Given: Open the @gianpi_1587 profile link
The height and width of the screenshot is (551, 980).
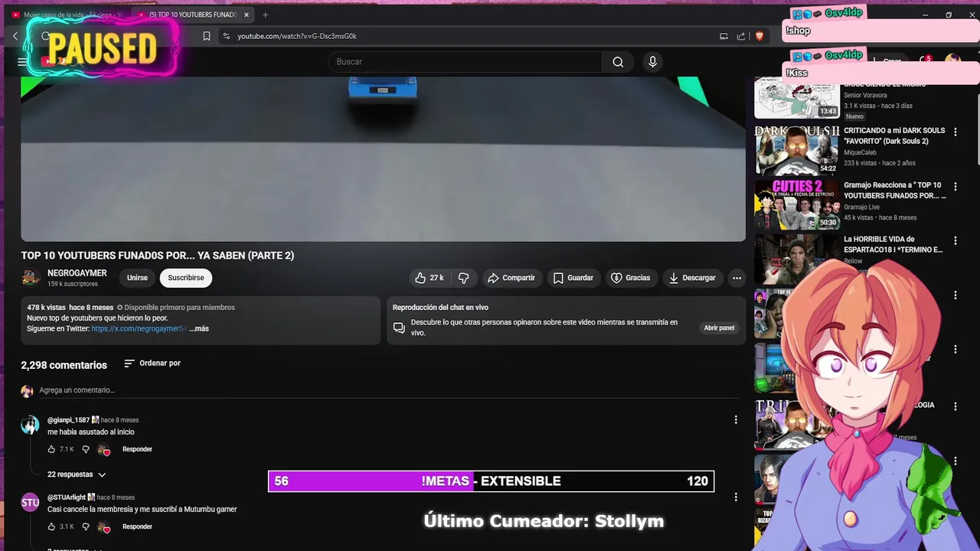Looking at the screenshot, I should [x=68, y=420].
